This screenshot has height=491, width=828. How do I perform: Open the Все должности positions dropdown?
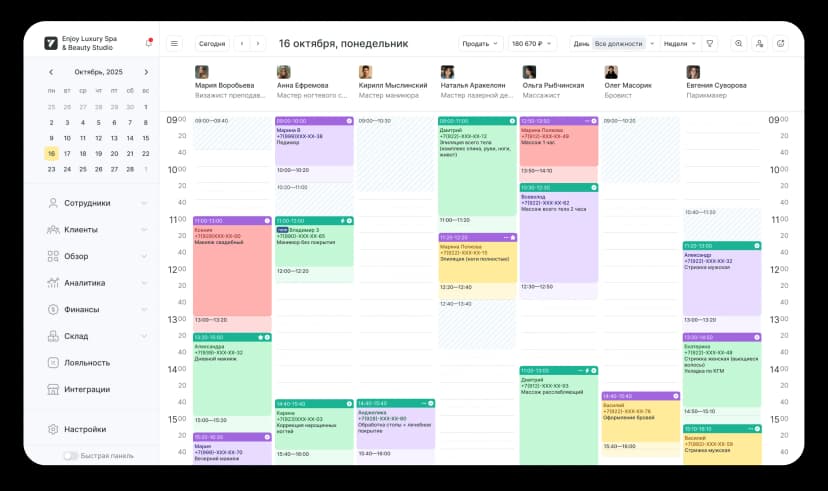coord(623,44)
